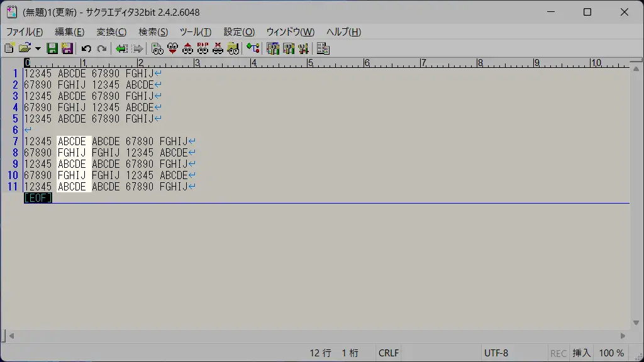The width and height of the screenshot is (644, 362).
Task: Click the green jump-back arrow icon
Action: point(121,48)
